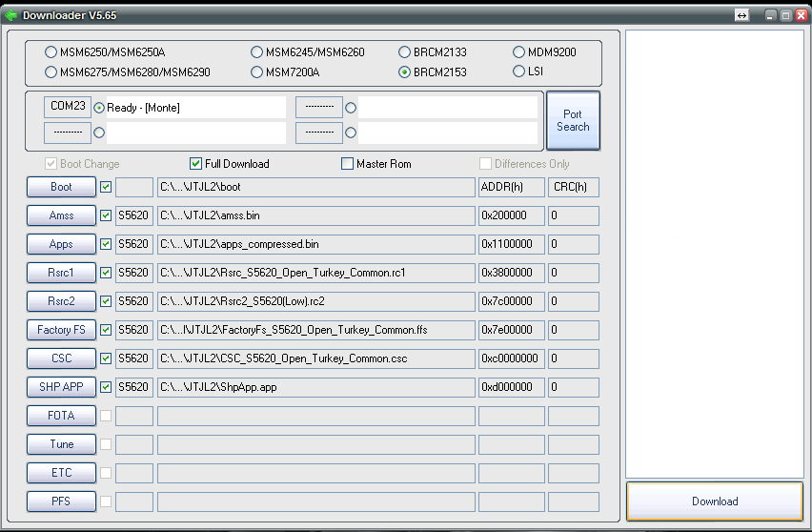The width and height of the screenshot is (812, 532).
Task: Browse for the Boot file
Action: point(61,187)
